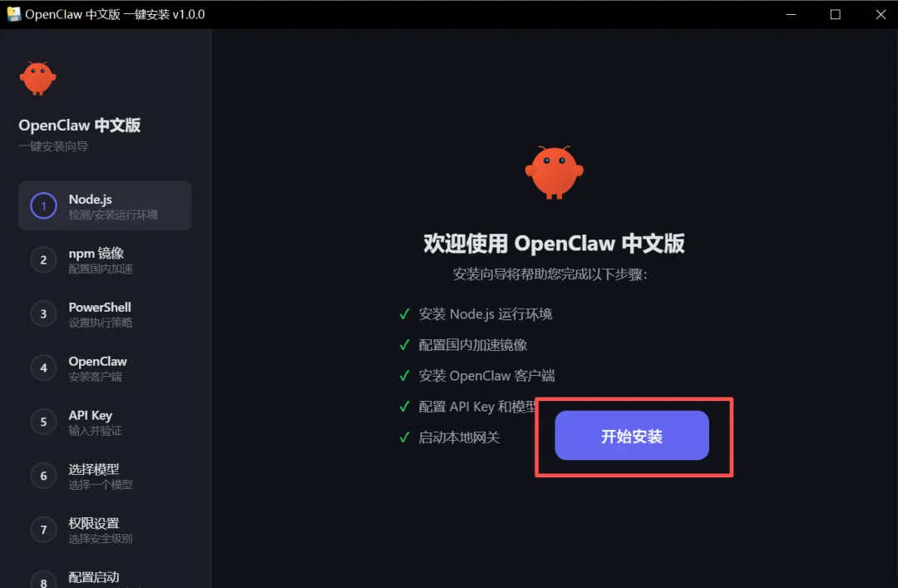Screen dimensions: 898x588
Task: Minimize the installer window
Action: [791, 14]
